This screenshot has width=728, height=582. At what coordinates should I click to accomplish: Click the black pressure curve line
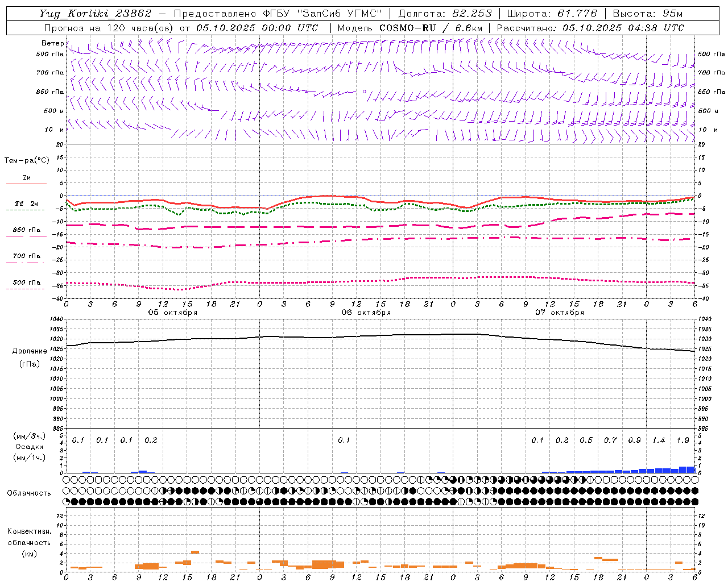click(381, 336)
